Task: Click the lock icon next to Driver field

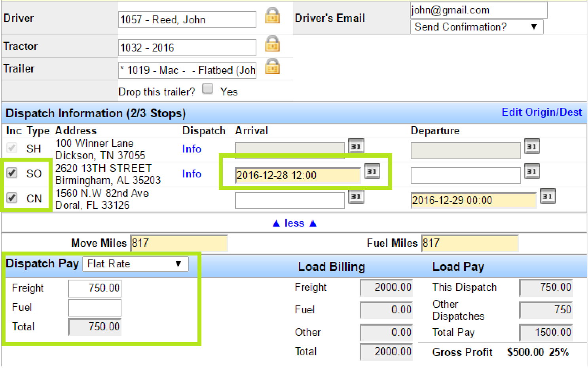Action: [x=272, y=16]
